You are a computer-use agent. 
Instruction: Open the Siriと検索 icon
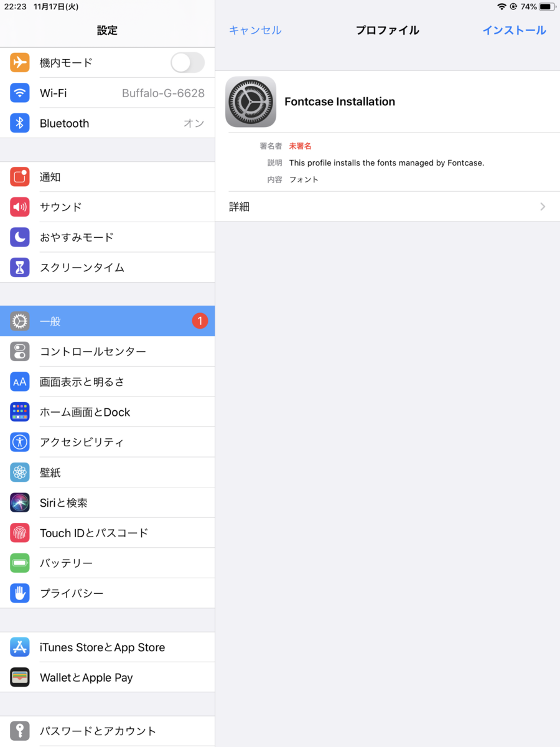pyautogui.click(x=20, y=502)
